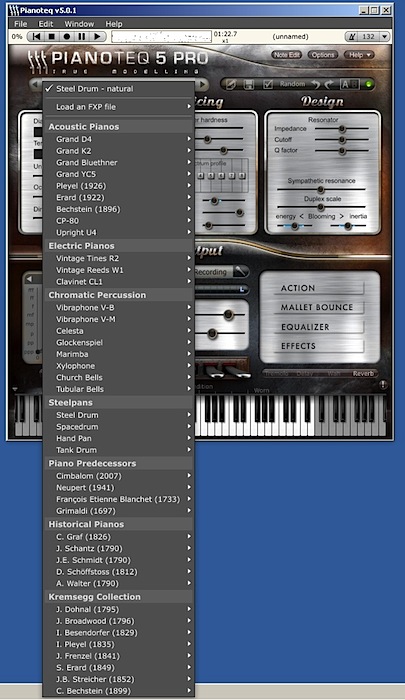405x700 pixels.
Task: Open the EFFECTS panel
Action: click(319, 346)
